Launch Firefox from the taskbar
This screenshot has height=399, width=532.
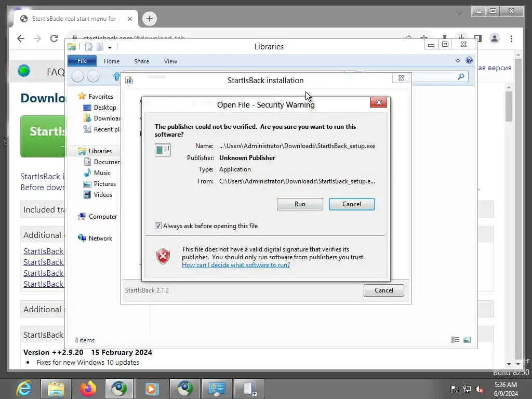click(88, 389)
